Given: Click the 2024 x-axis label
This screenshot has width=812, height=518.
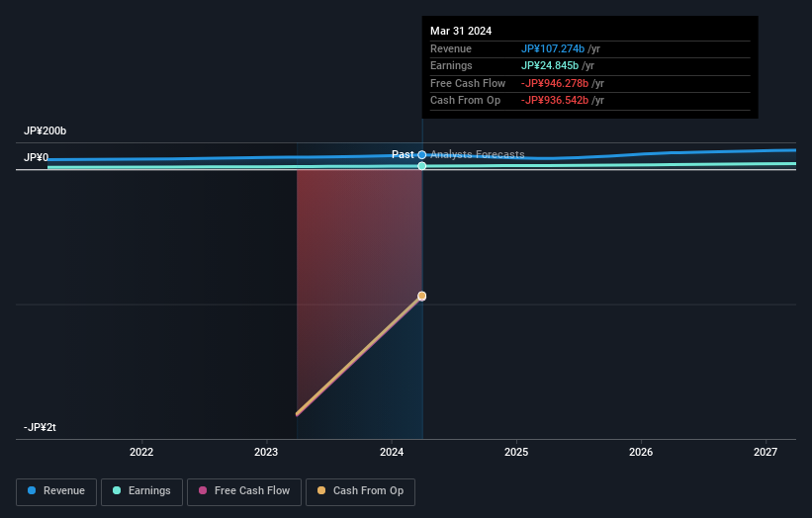Looking at the screenshot, I should pos(392,452).
